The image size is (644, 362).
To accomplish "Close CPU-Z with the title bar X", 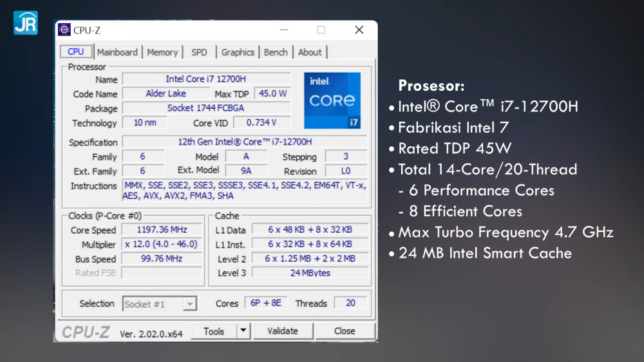I will coord(359,30).
